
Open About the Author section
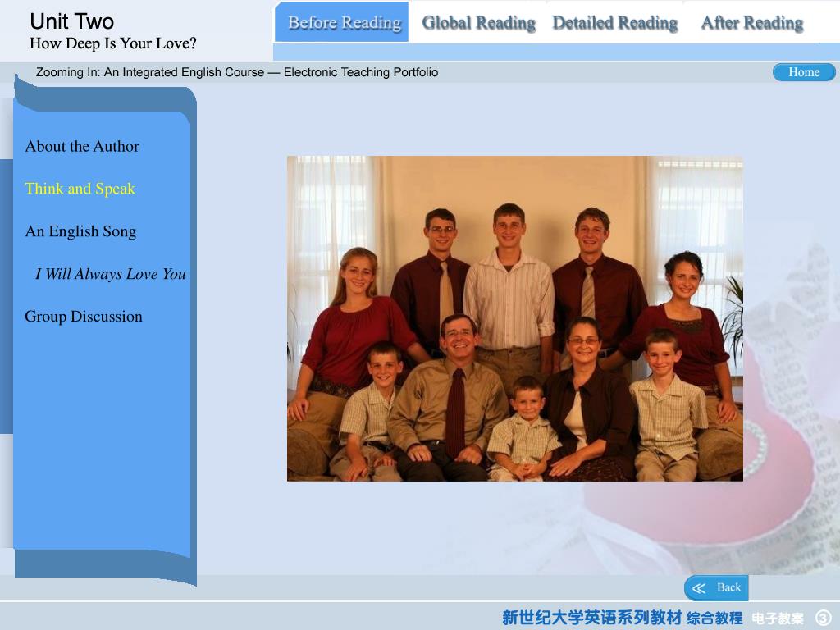tap(82, 146)
